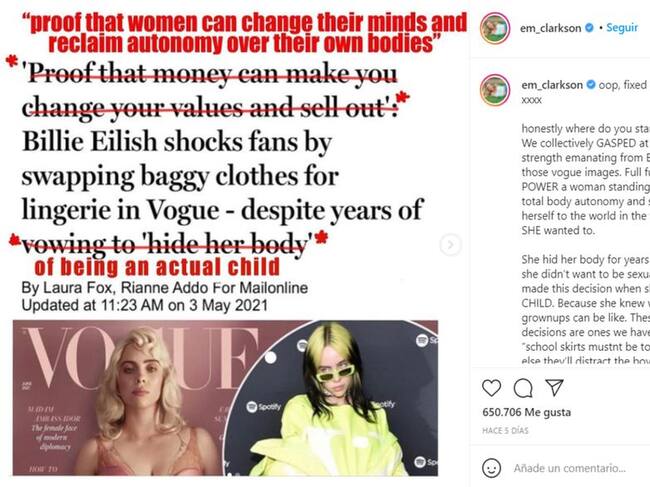This screenshot has width=650, height=487.
Task: Open em_clarkson username in caption
Action: click(x=552, y=85)
